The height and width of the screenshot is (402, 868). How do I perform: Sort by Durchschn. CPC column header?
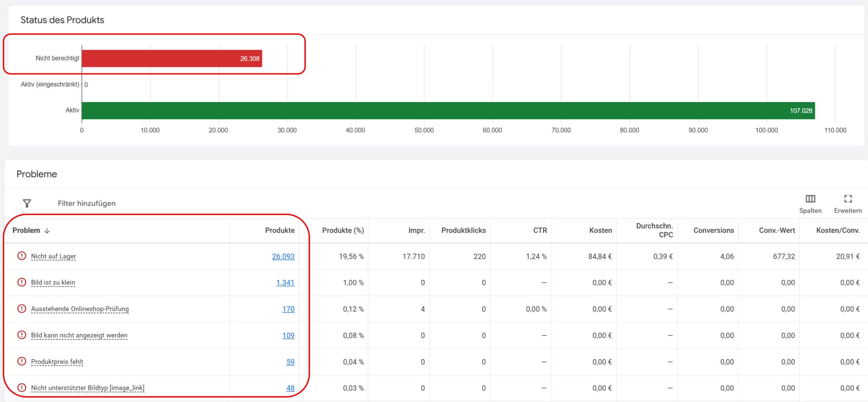coord(654,230)
